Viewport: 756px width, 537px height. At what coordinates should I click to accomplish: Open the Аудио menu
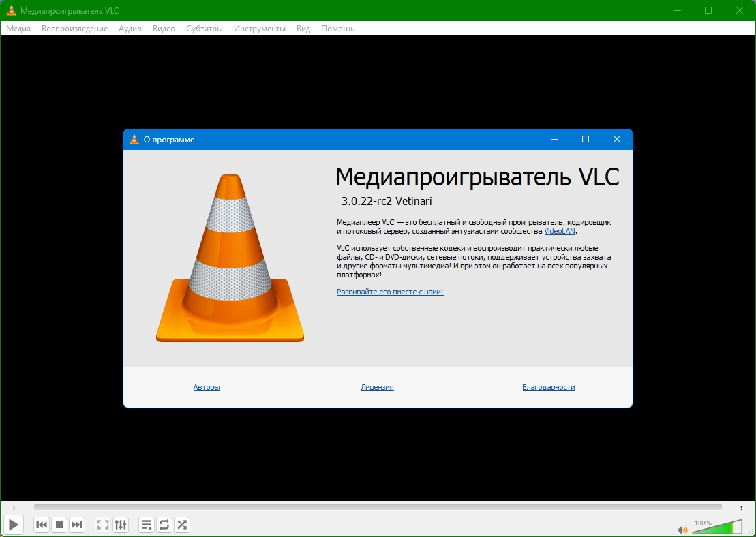130,29
